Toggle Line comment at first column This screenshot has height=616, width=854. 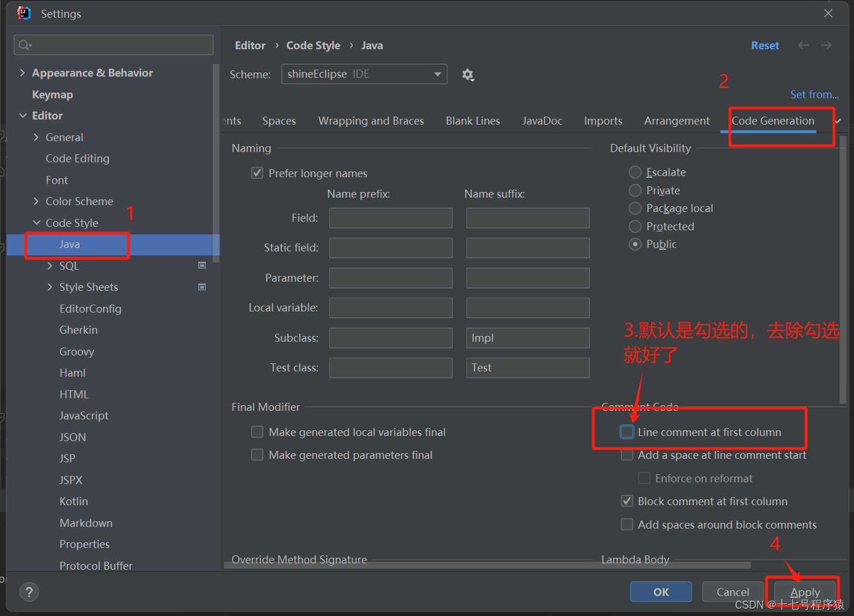[627, 432]
